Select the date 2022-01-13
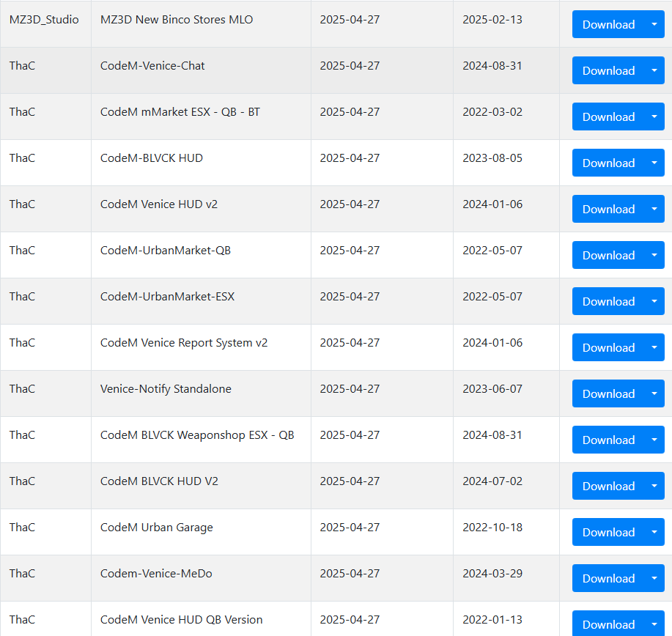The width and height of the screenshot is (672, 636). [492, 620]
